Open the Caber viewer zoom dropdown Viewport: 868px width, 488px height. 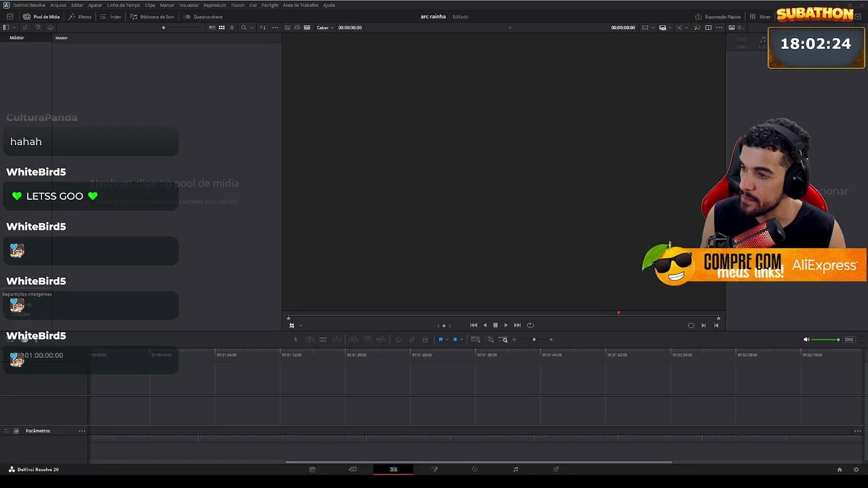coord(325,28)
